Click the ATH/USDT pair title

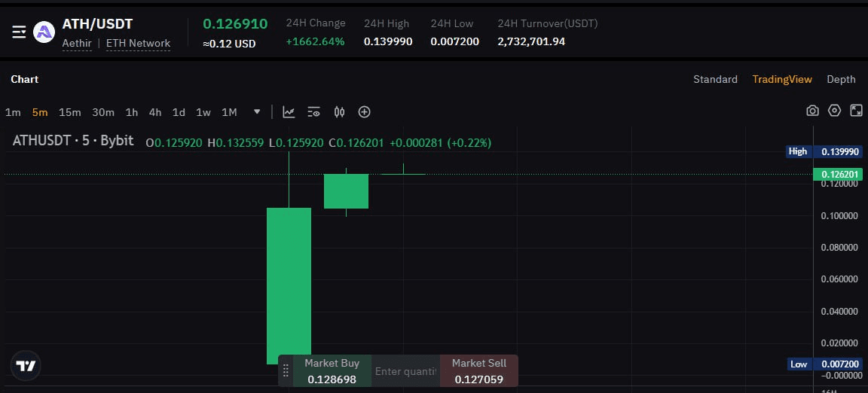[x=97, y=24]
